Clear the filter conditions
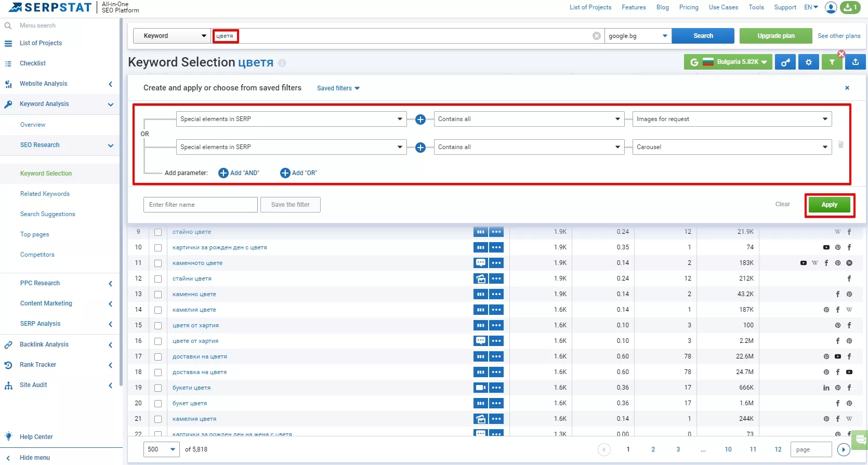Image resolution: width=868 pixels, height=465 pixels. point(782,204)
